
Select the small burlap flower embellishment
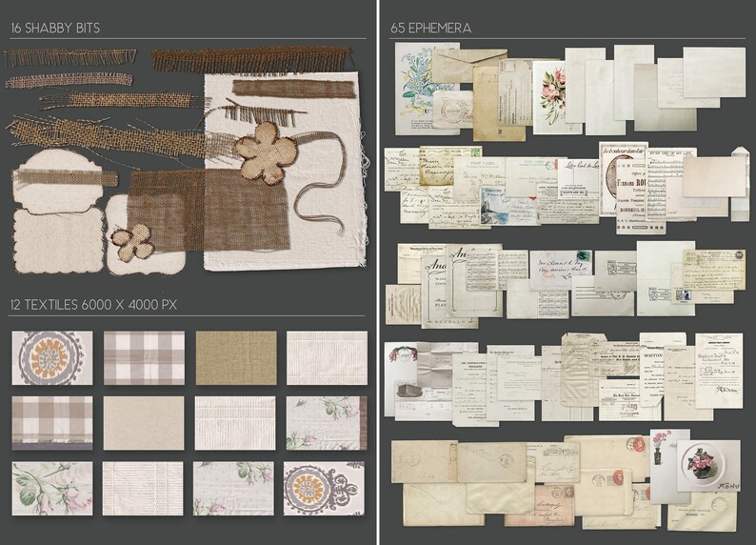tap(133, 242)
